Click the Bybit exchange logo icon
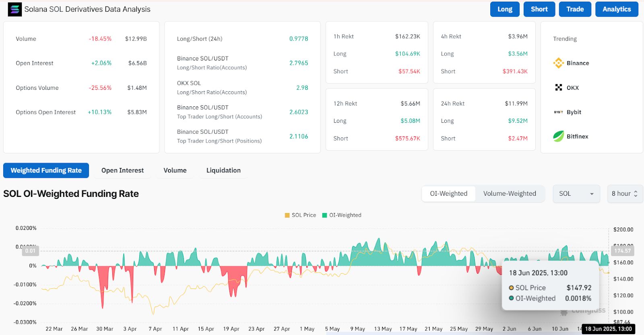This screenshot has width=644, height=335. (558, 112)
